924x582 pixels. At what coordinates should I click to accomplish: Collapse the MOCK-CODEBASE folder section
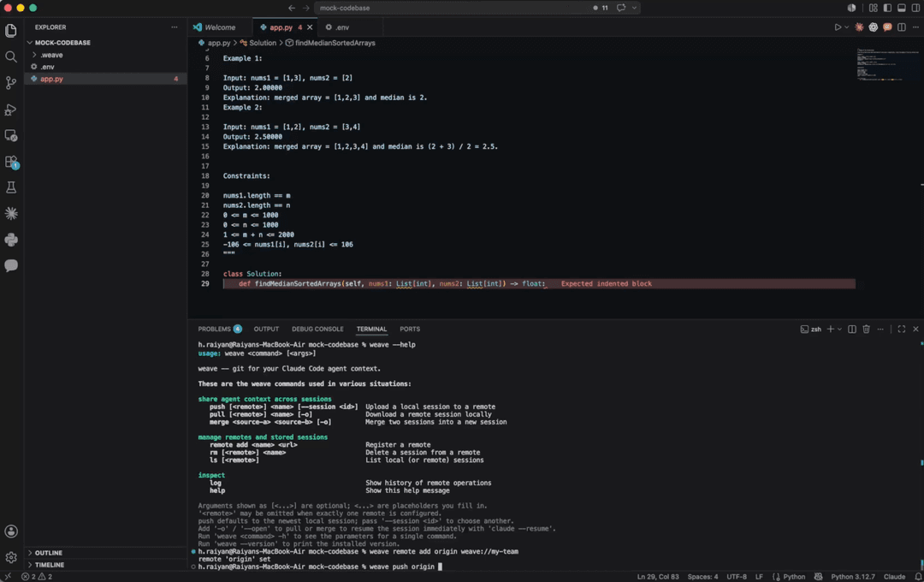click(x=62, y=43)
